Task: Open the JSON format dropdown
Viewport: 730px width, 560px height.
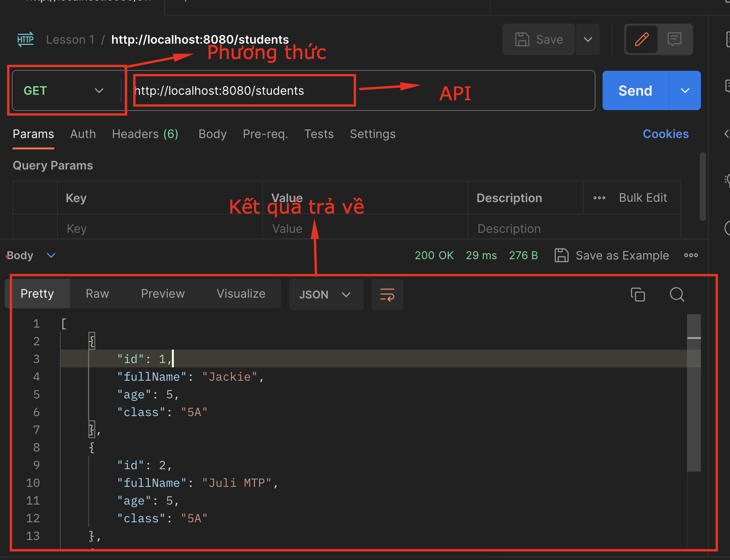Action: [325, 295]
